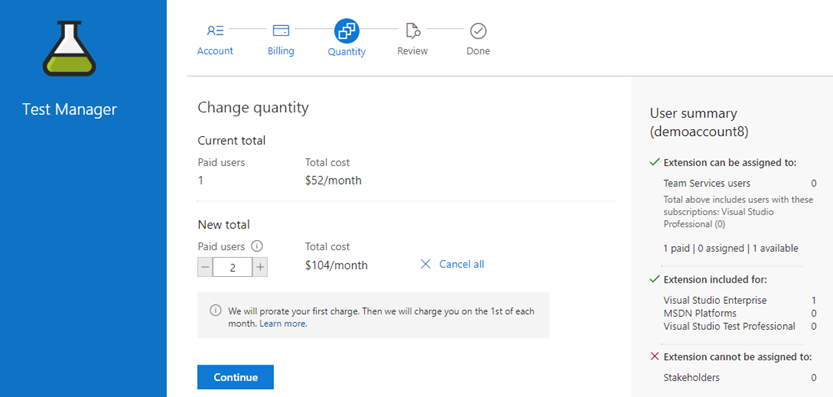Click the Account step icon
This screenshot has width=833, height=397.
215,31
